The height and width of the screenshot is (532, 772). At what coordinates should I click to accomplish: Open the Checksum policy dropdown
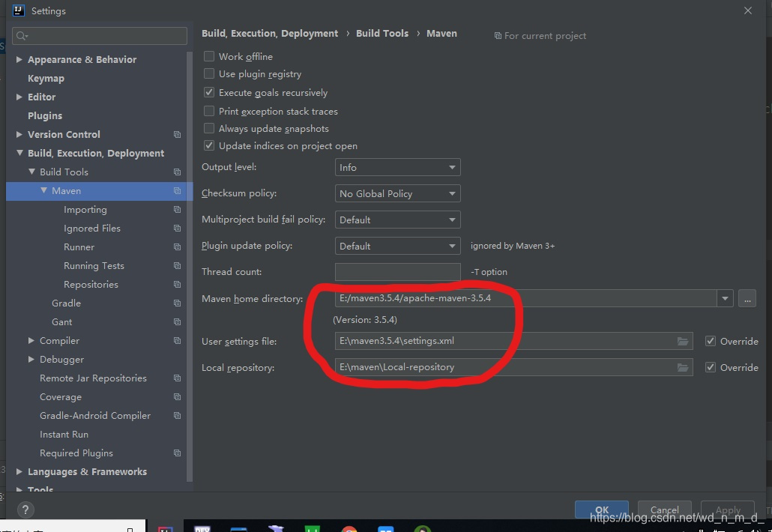[x=397, y=193]
